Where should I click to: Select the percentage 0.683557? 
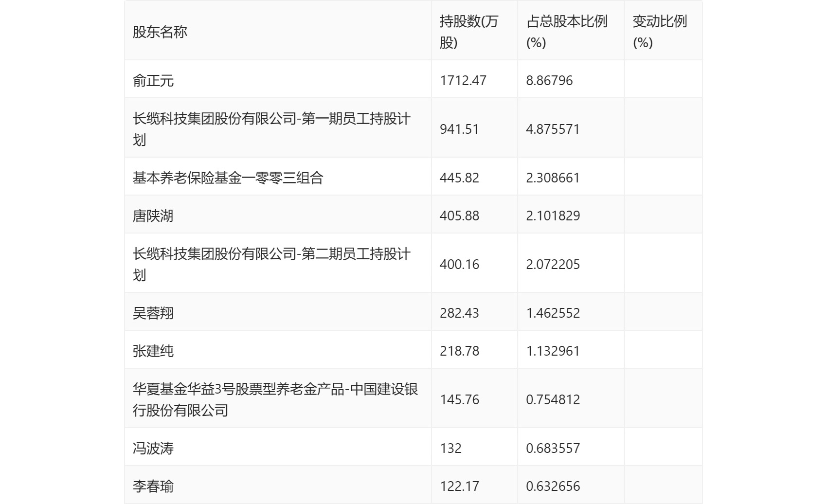pyautogui.click(x=553, y=449)
